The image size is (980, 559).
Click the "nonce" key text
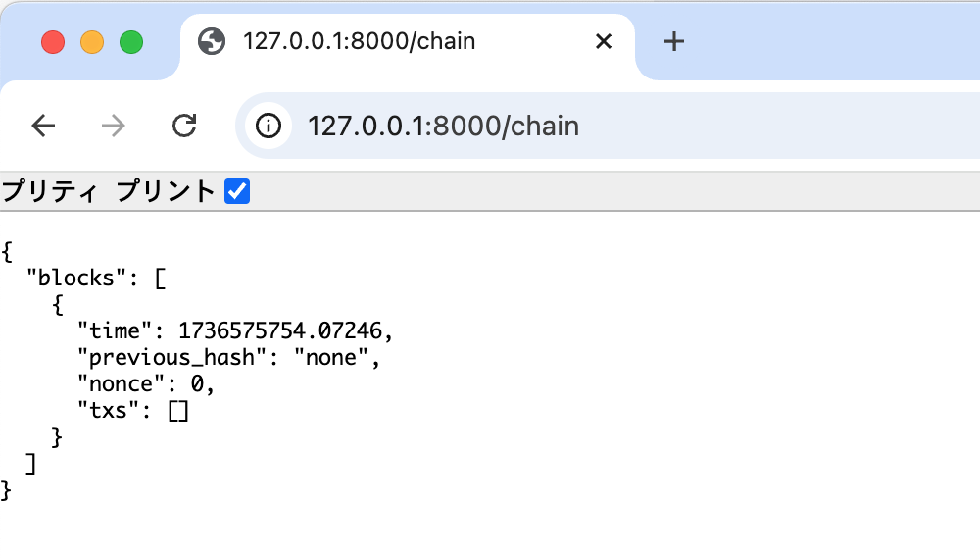point(122,383)
